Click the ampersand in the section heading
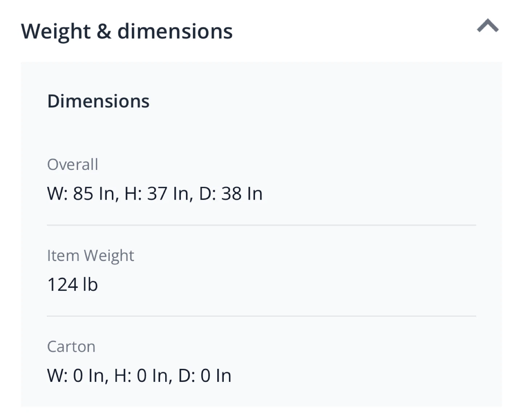 (104, 31)
